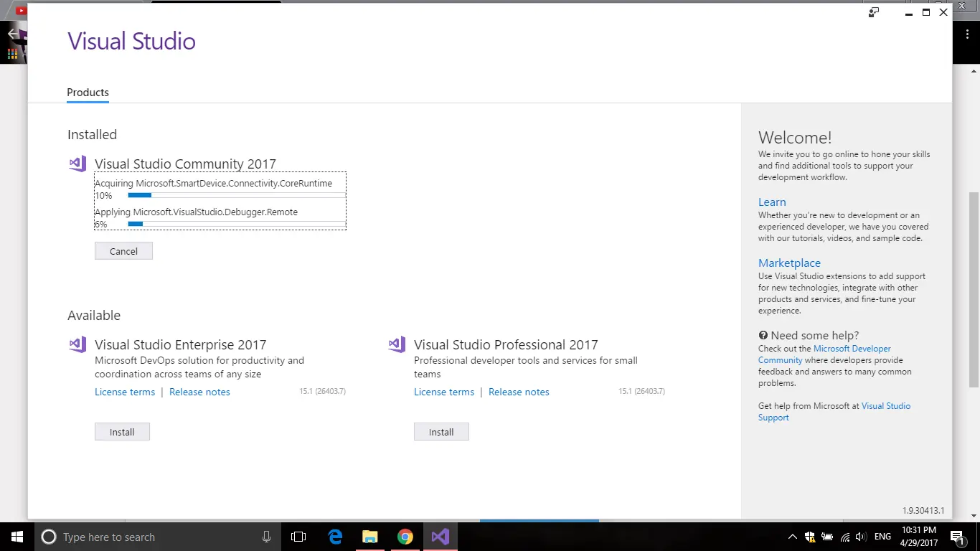Click the Cortana circle icon in search box
This screenshot has width=980, height=551.
pyautogui.click(x=49, y=537)
